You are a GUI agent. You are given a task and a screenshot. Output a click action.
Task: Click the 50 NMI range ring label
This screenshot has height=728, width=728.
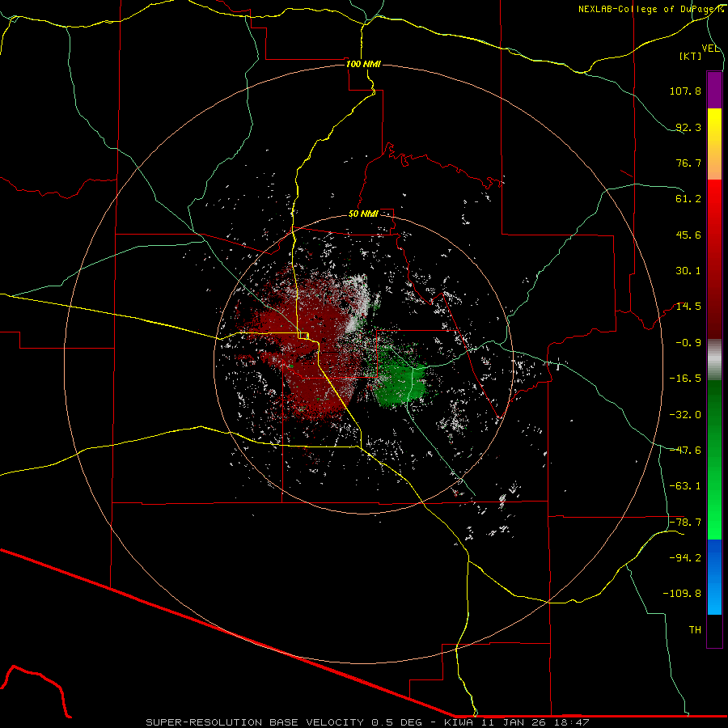[x=363, y=214]
